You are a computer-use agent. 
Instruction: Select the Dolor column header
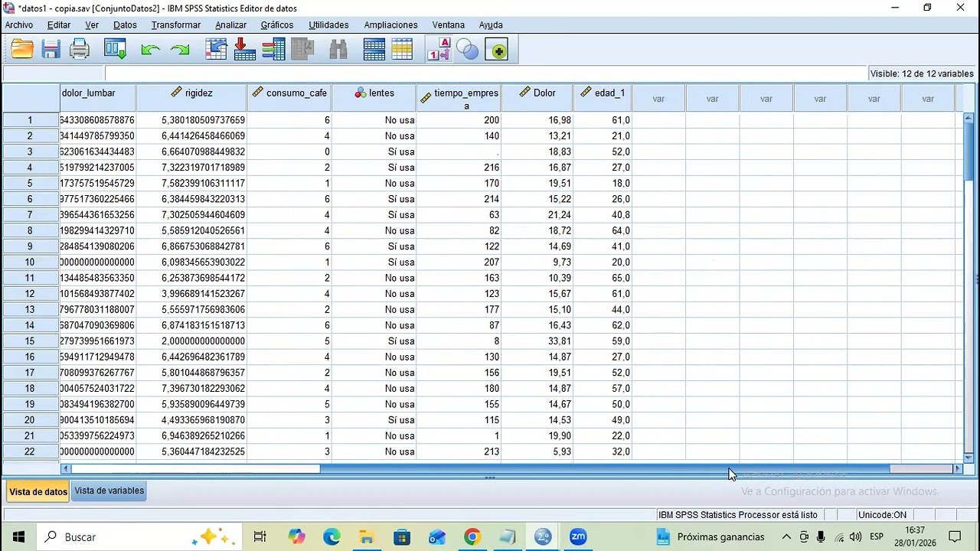tap(537, 98)
